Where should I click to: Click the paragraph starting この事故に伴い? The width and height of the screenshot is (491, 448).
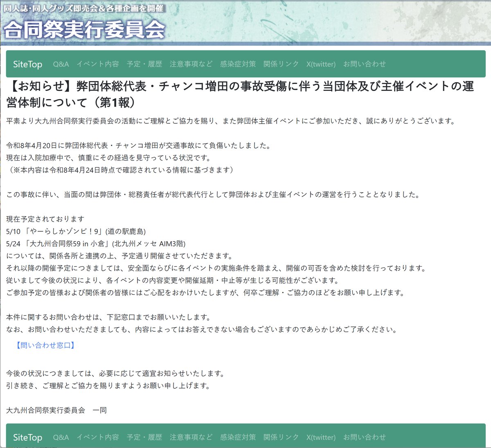pos(214,195)
